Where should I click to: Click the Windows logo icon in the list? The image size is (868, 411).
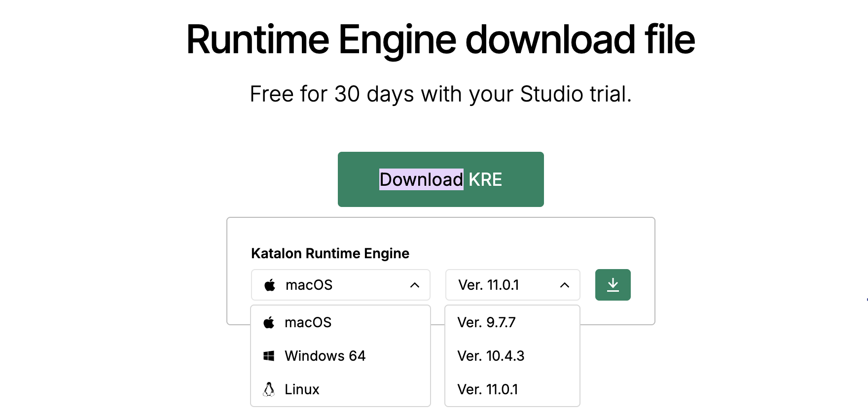[x=269, y=356]
